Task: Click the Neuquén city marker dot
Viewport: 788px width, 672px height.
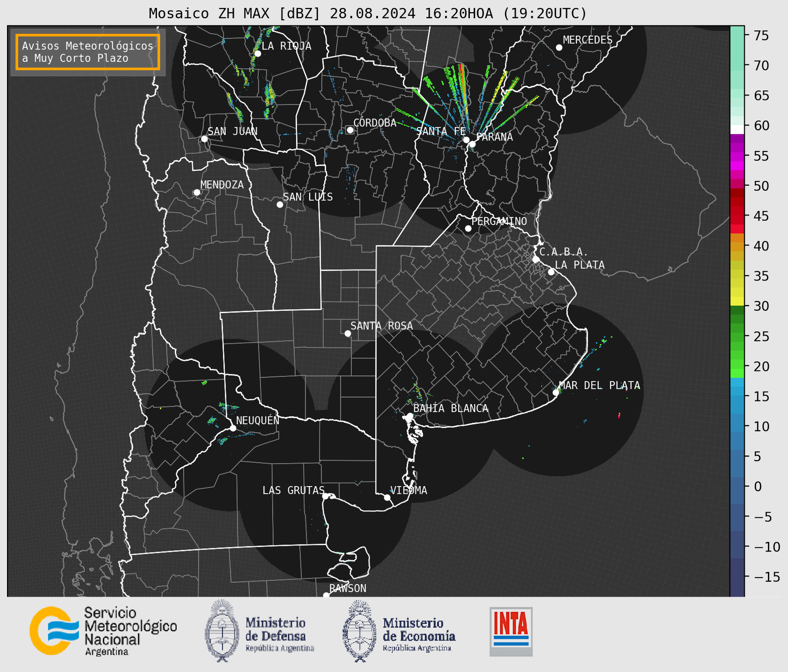Action: pyautogui.click(x=233, y=428)
